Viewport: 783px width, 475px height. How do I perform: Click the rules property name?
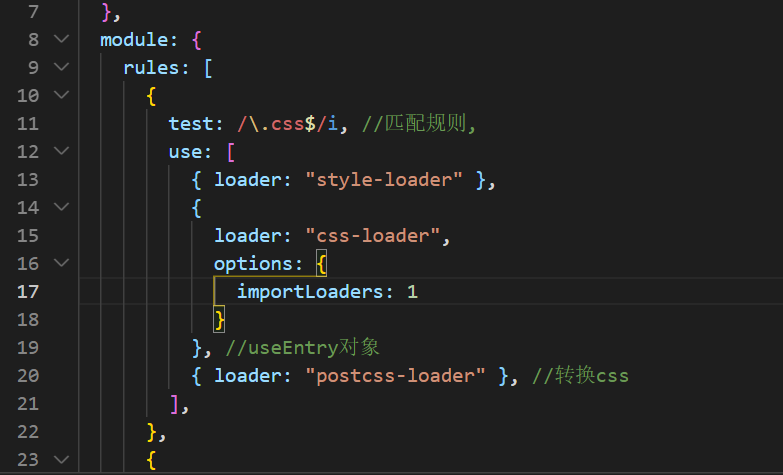pos(151,67)
